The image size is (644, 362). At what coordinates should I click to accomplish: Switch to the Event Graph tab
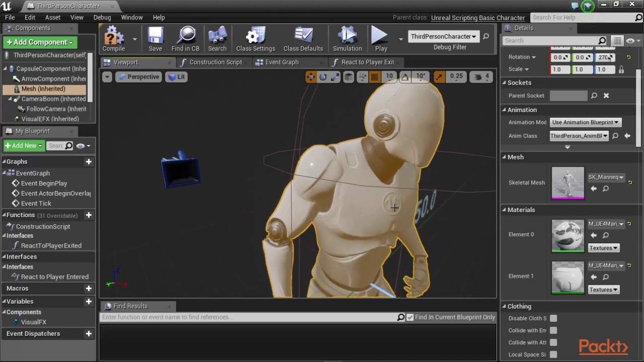[x=282, y=62]
